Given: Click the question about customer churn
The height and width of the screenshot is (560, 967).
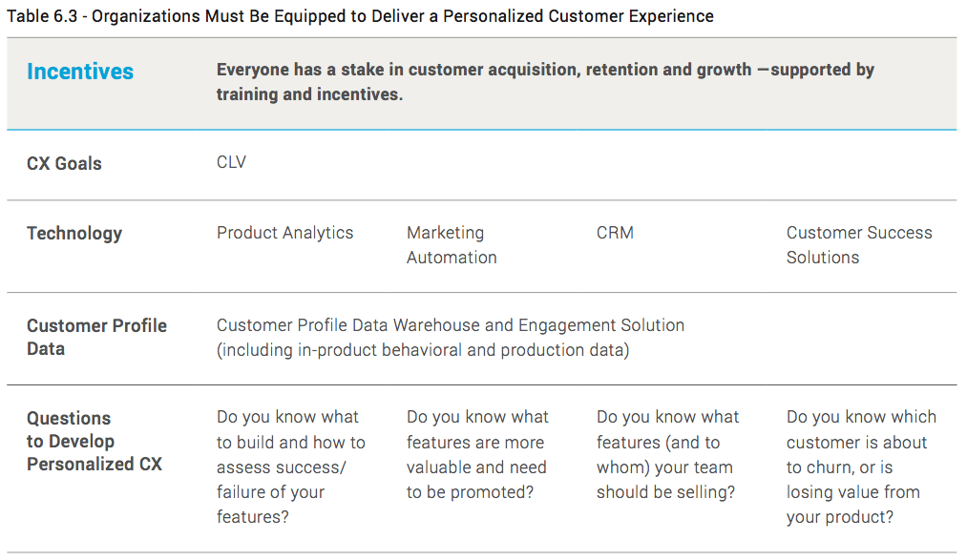Looking at the screenshot, I should (x=861, y=467).
